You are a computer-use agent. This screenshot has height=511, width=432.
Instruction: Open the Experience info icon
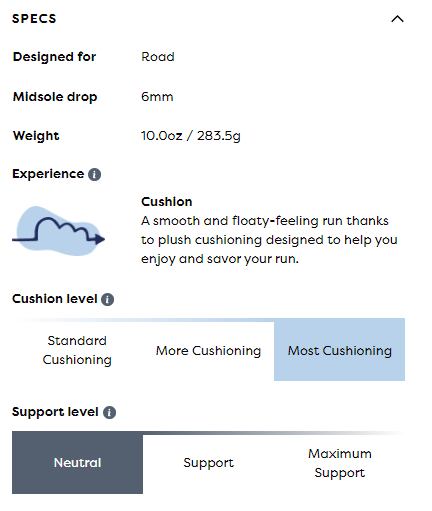point(94,174)
